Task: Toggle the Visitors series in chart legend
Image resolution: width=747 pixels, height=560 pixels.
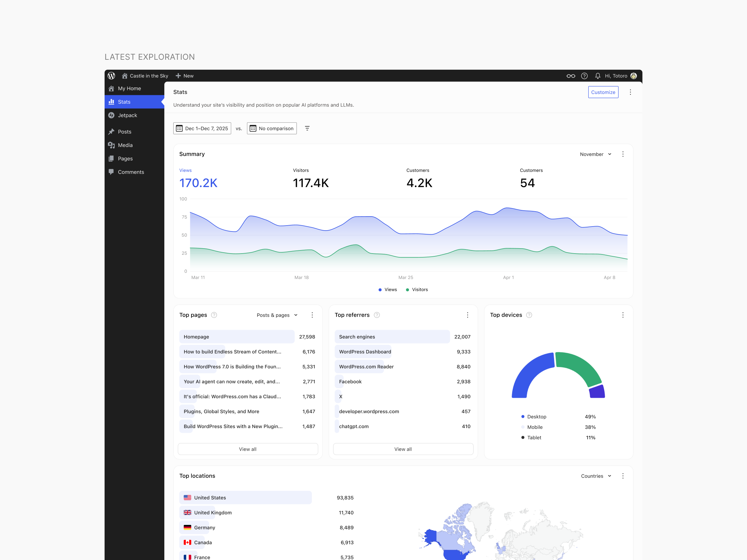Action: [x=417, y=290]
